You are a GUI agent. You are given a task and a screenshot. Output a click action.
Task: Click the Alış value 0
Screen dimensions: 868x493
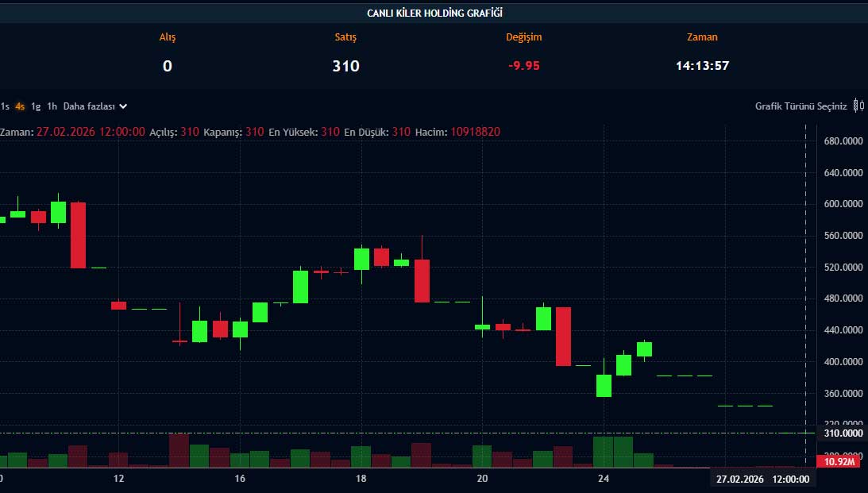pyautogui.click(x=167, y=66)
